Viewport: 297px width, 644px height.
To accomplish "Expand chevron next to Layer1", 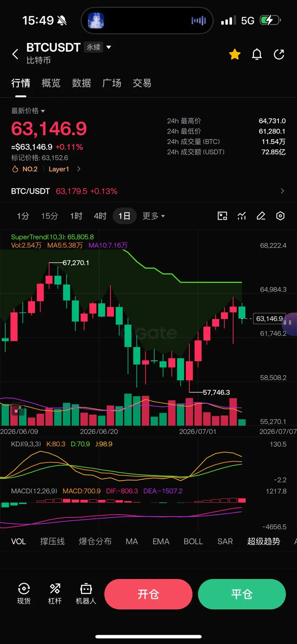I will (79, 169).
